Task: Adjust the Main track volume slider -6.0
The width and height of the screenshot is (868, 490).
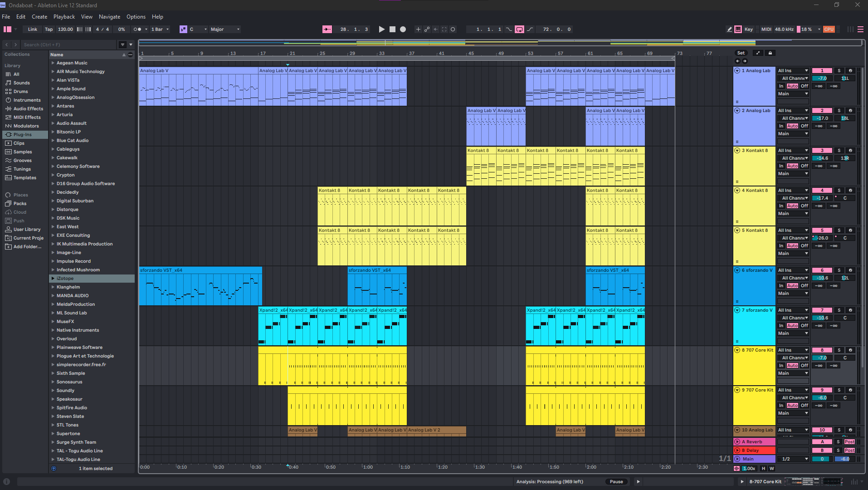Action: 845,459
